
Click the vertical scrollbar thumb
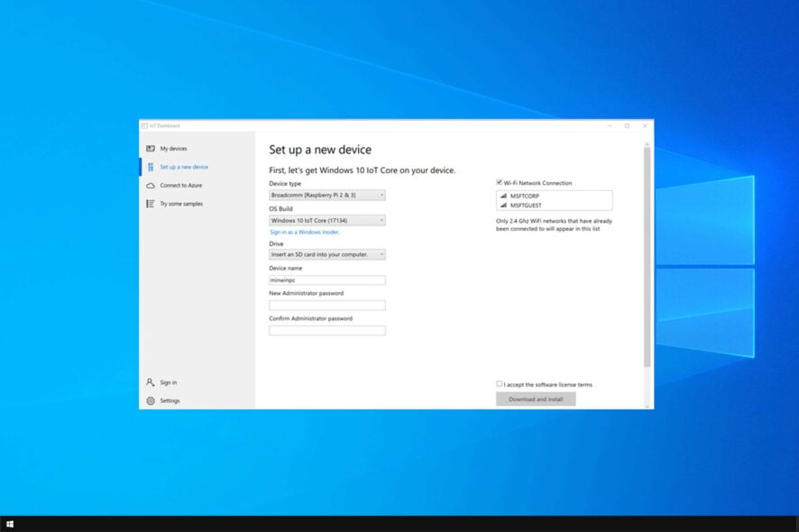(x=647, y=257)
